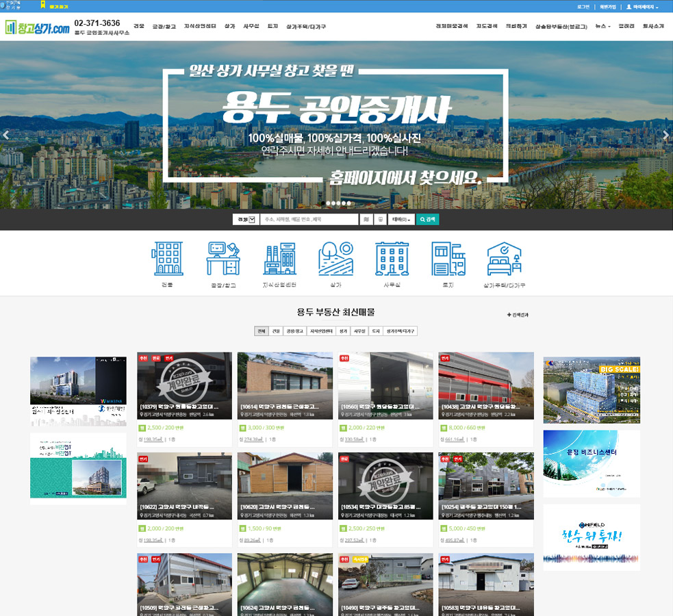Click the 건물 building category icon

tap(167, 259)
